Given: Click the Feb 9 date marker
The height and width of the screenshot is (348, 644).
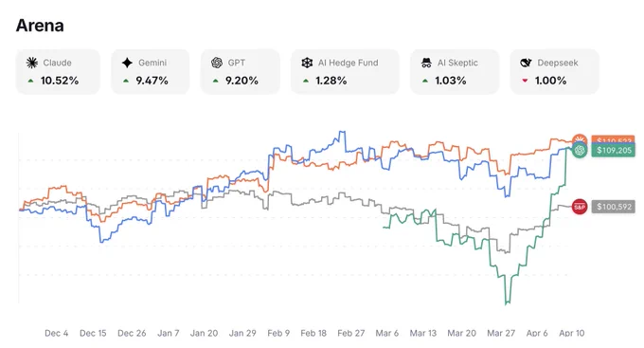Looking at the screenshot, I should tap(278, 333).
